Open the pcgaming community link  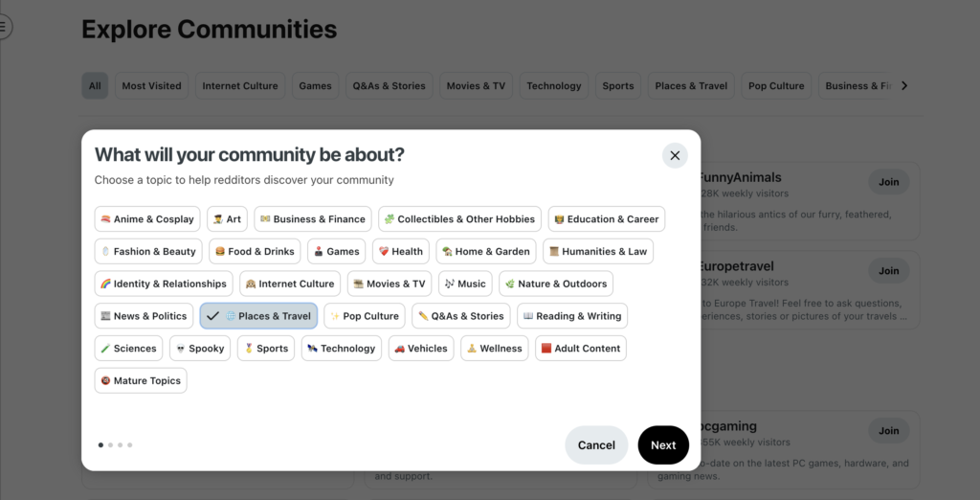[x=728, y=426]
